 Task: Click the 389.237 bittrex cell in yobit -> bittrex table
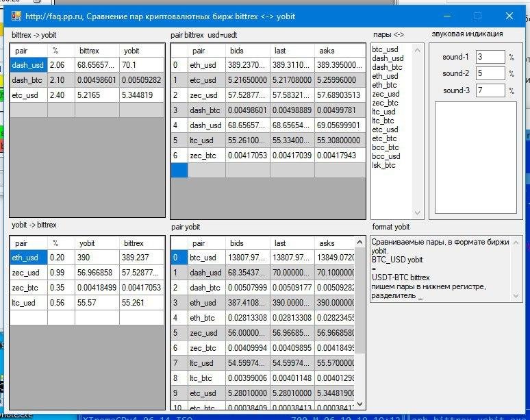coord(142,258)
